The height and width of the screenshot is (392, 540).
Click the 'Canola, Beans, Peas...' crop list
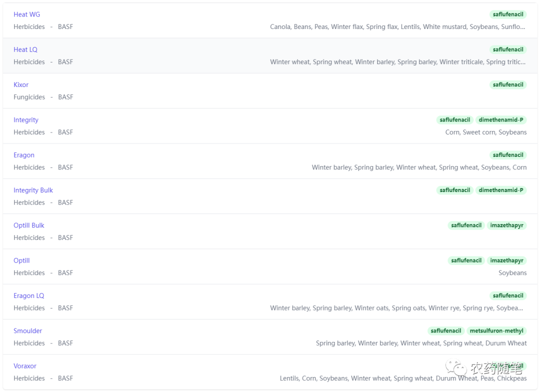pyautogui.click(x=398, y=27)
